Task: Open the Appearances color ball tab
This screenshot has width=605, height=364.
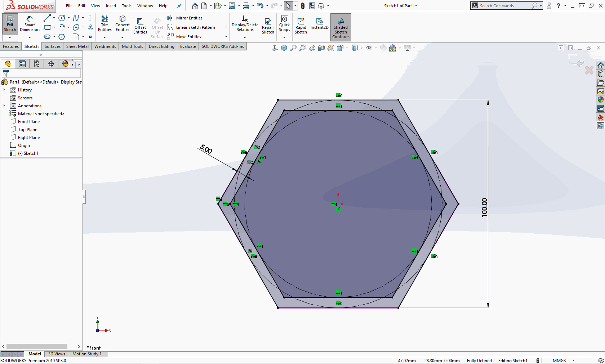Action: (65, 64)
